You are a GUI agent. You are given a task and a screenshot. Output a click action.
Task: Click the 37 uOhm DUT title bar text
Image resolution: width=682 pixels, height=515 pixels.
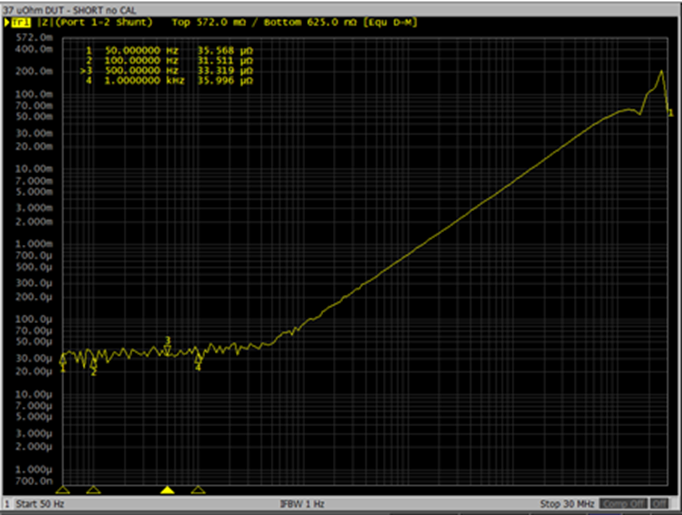[70, 10]
